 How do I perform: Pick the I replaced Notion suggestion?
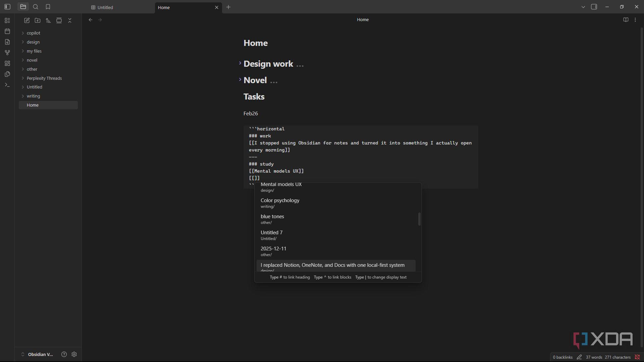coord(336,266)
